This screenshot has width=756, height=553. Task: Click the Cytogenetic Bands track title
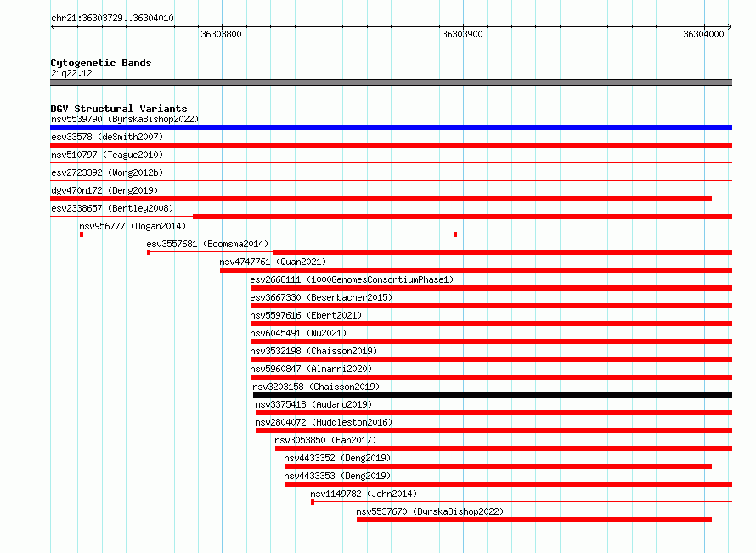click(101, 63)
